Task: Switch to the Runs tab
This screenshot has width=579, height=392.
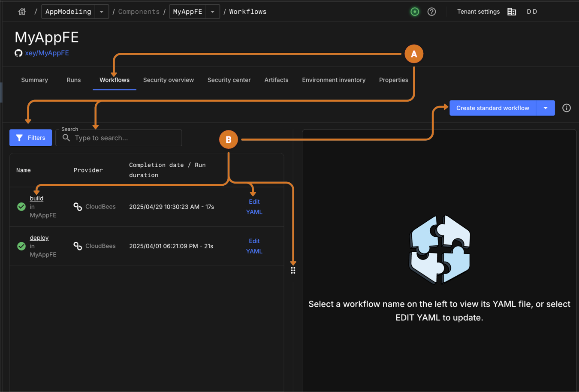Action: [x=74, y=80]
